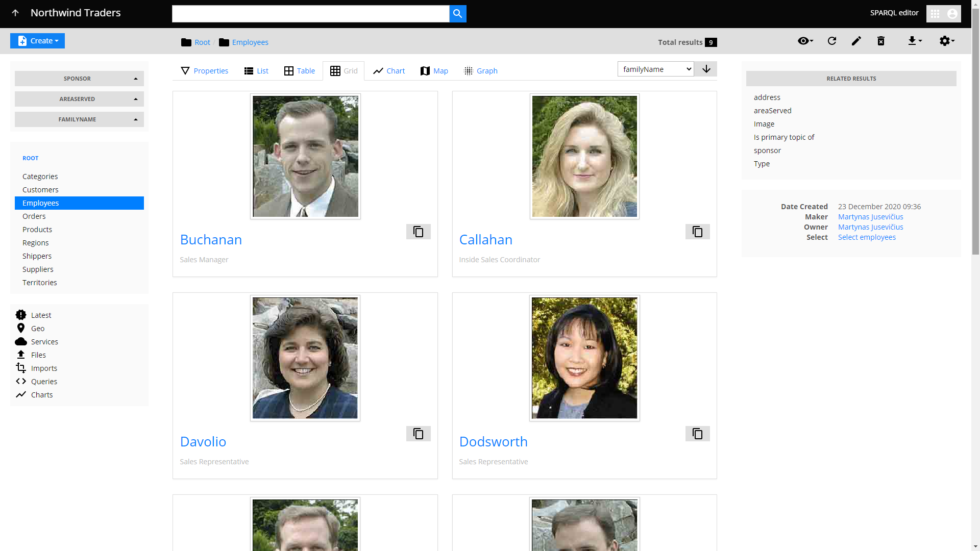Open the download export dropdown

coord(915,41)
